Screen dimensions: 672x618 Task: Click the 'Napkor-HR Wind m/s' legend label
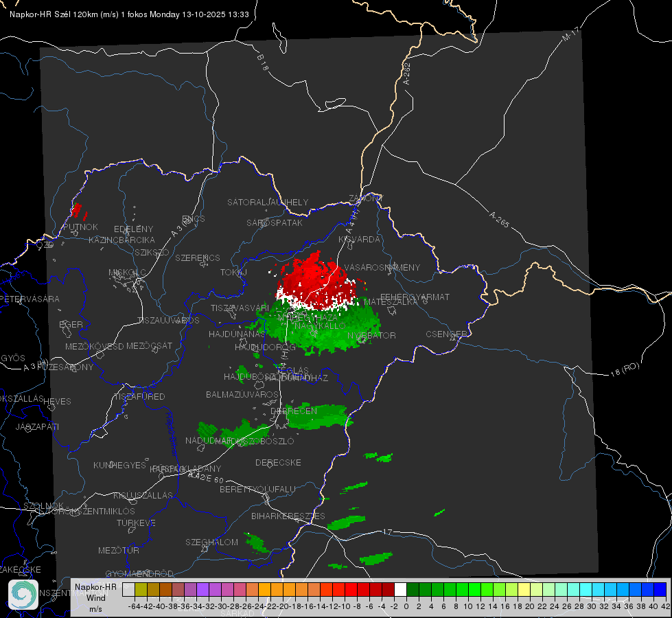[95, 597]
